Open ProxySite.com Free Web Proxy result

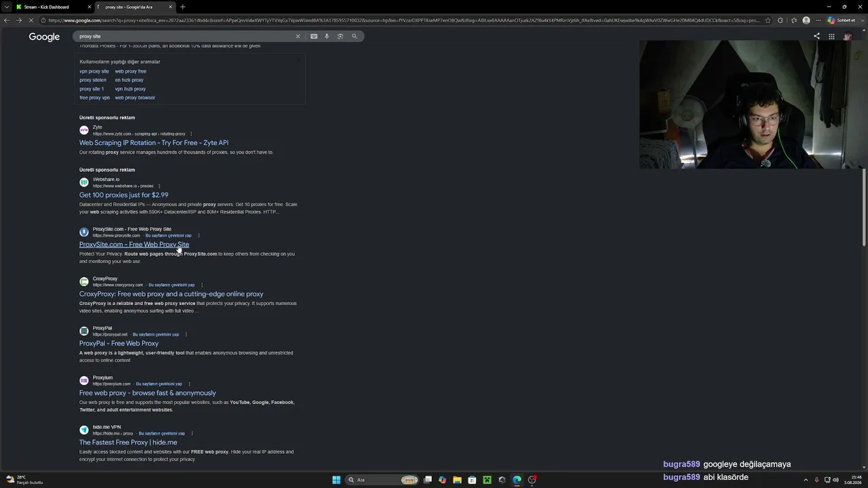coord(134,245)
